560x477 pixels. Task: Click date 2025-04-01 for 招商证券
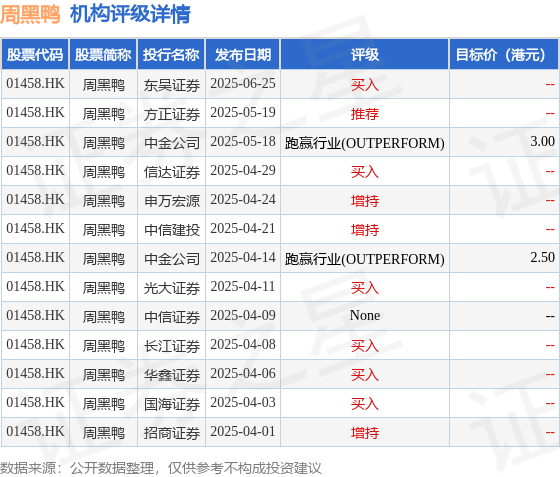(x=243, y=432)
